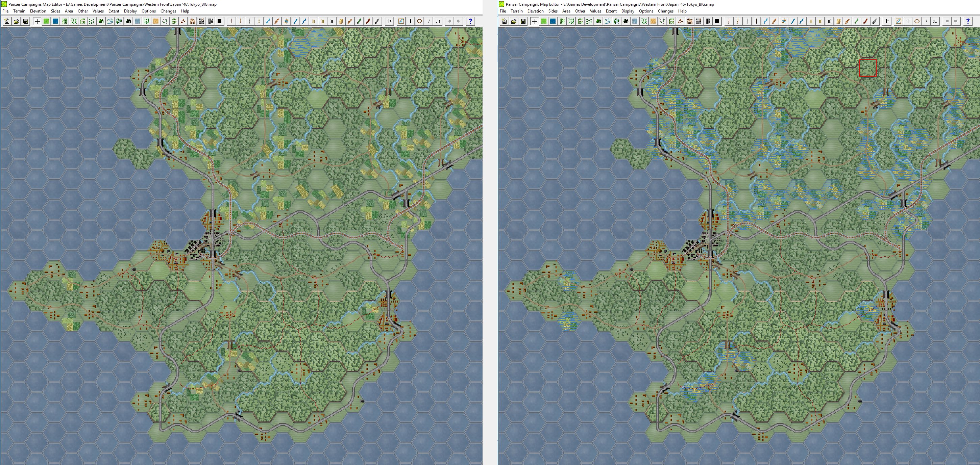Select the green hedge line tool, right window
The image size is (980, 465).
tap(857, 21)
